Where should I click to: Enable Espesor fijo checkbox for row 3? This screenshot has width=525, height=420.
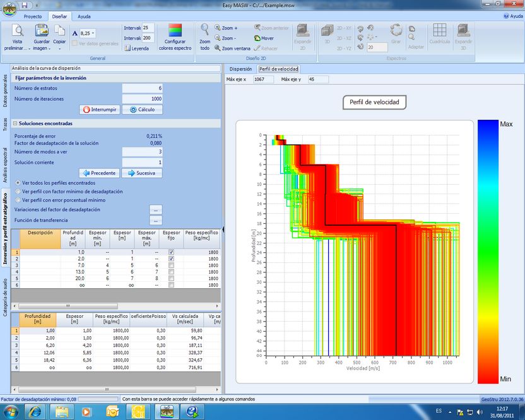coord(171,265)
